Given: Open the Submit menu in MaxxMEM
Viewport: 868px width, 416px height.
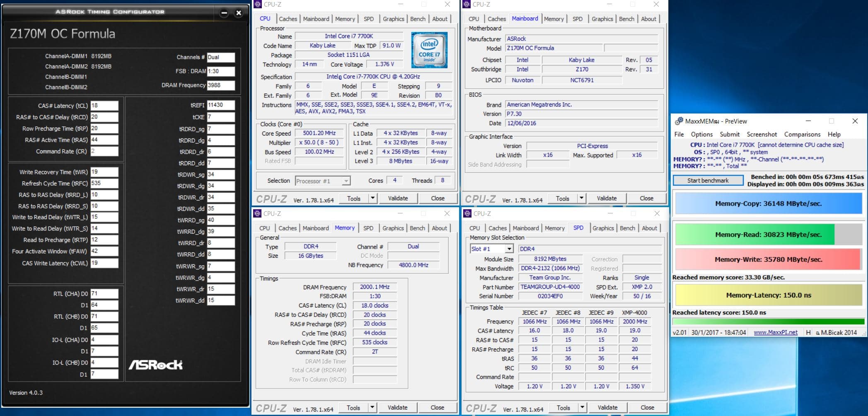Looking at the screenshot, I should click(x=730, y=134).
